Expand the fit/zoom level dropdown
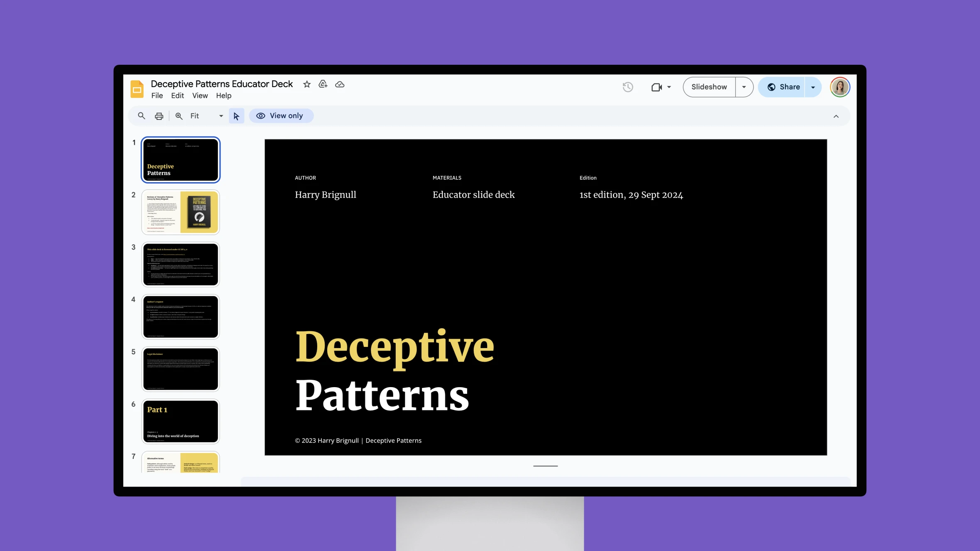Image resolution: width=980 pixels, height=551 pixels. (220, 116)
